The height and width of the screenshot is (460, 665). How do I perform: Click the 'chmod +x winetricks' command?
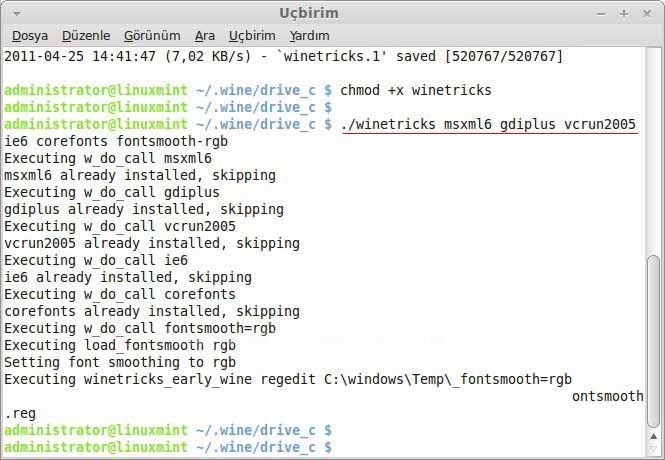pyautogui.click(x=416, y=90)
